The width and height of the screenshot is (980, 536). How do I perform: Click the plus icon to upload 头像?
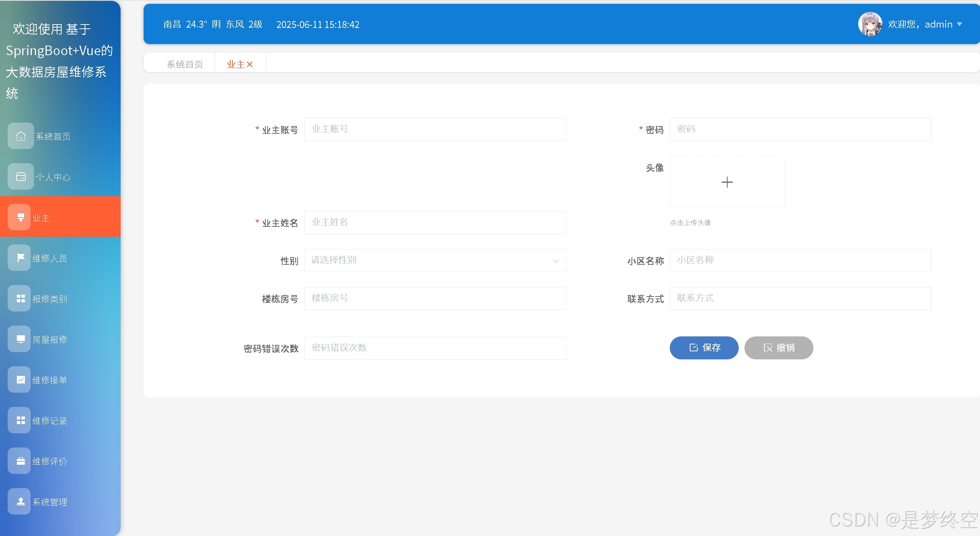click(x=727, y=182)
